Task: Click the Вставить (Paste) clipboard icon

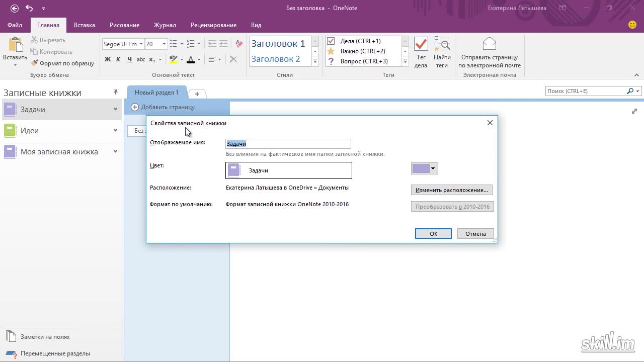Action: pos(15,44)
